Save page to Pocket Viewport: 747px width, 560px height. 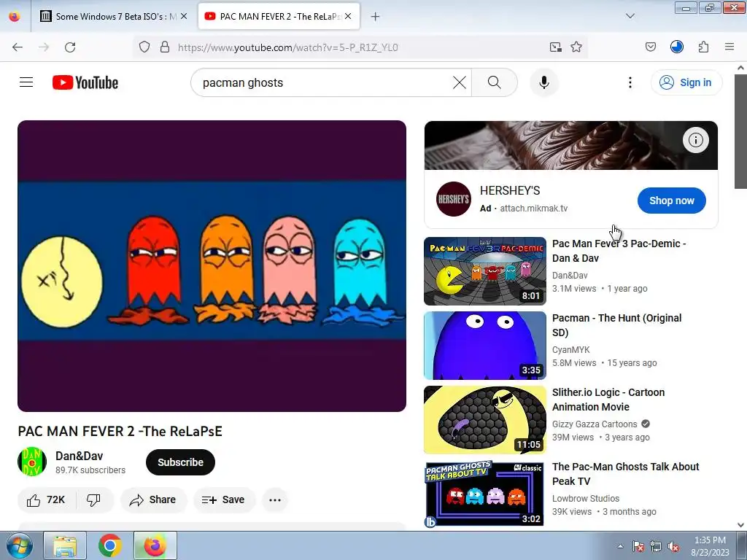651,47
